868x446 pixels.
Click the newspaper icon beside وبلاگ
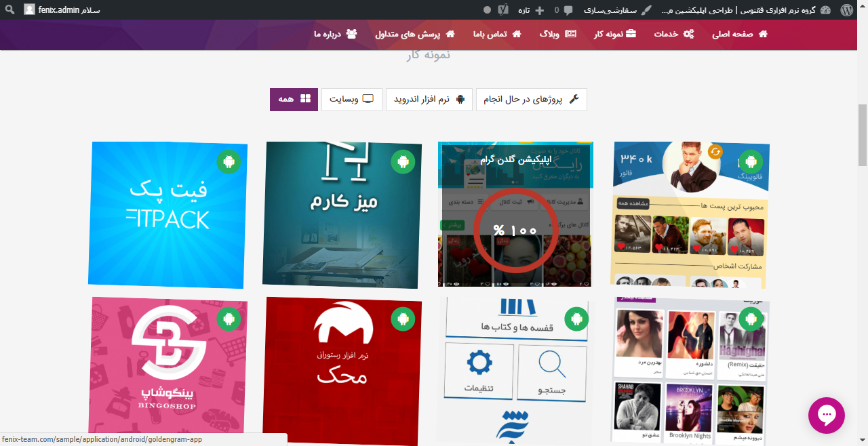[571, 34]
